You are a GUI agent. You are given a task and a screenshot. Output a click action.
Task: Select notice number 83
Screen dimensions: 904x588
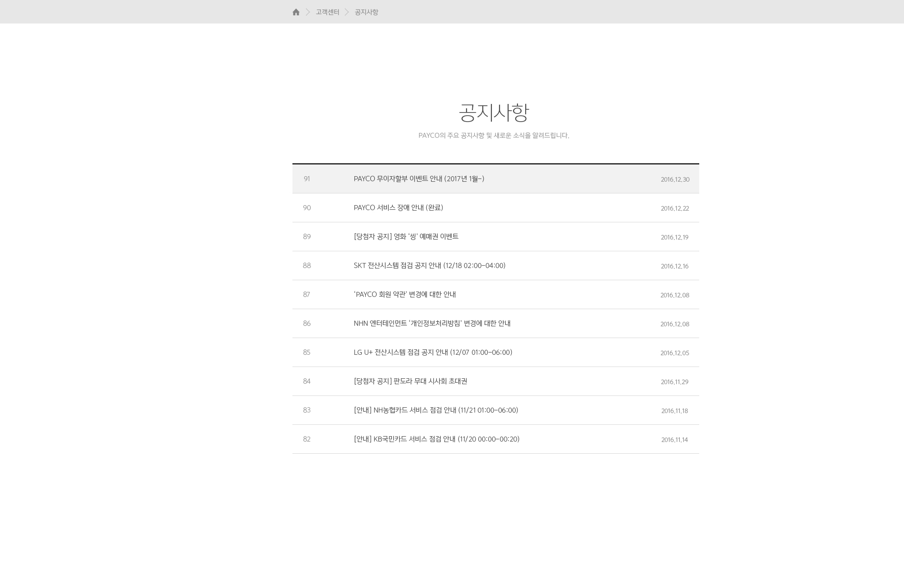[306, 410]
